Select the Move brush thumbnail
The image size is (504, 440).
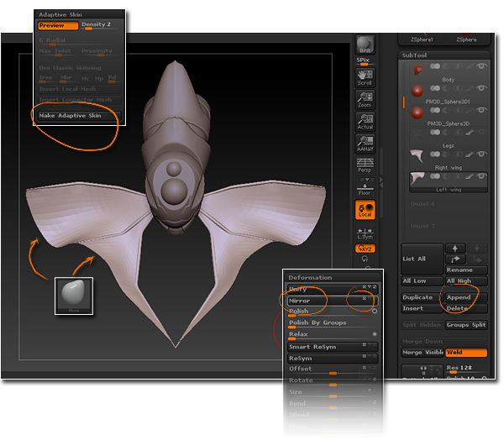click(x=74, y=296)
